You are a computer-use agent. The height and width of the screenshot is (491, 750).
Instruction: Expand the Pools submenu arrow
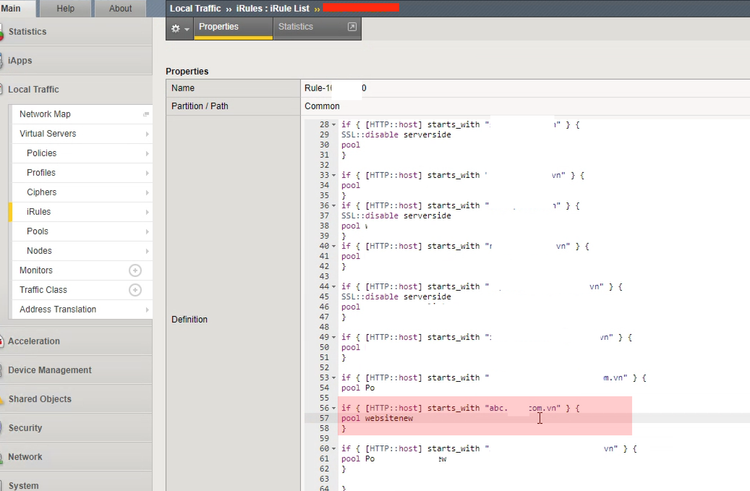click(146, 231)
